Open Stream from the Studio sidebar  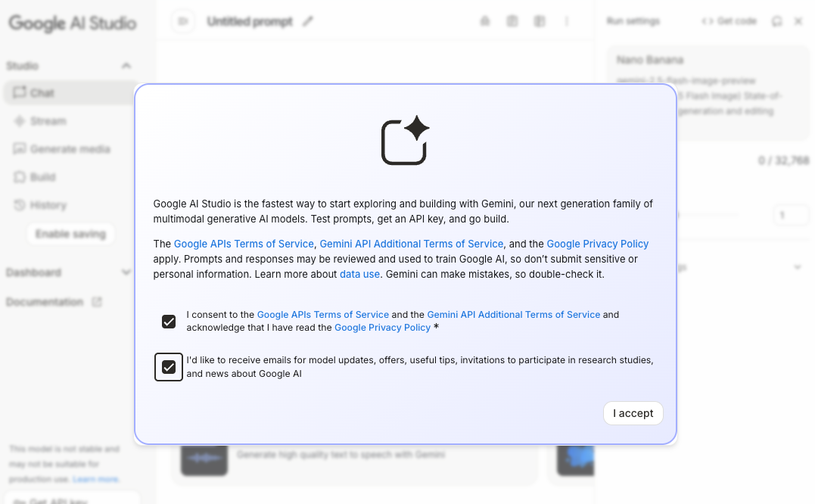48,121
